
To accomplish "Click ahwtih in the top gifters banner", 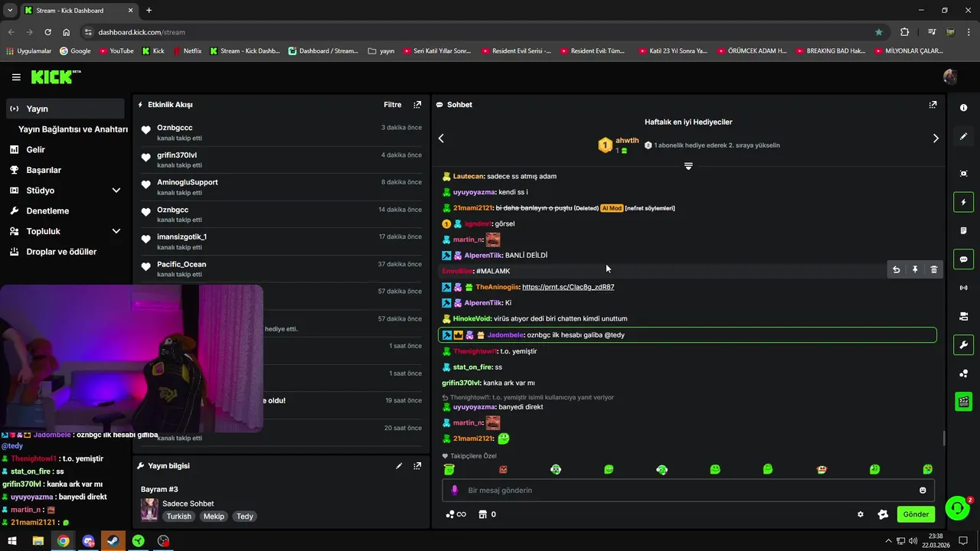I will click(x=627, y=141).
